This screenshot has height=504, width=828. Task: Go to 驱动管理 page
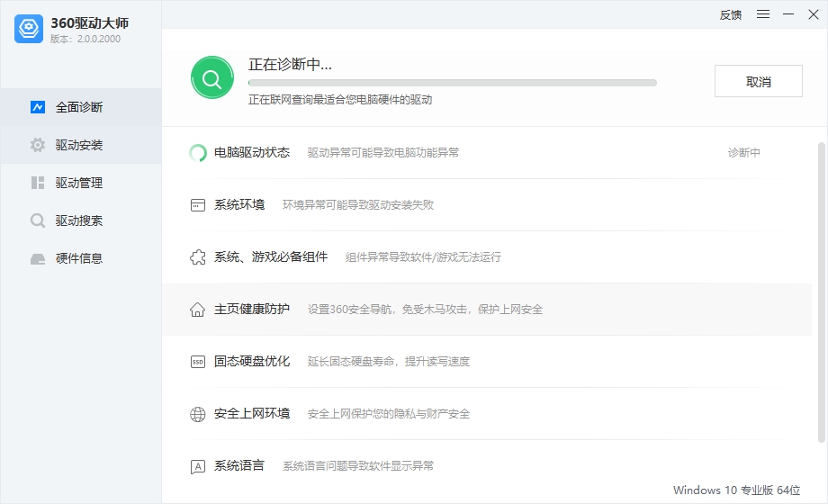80,183
